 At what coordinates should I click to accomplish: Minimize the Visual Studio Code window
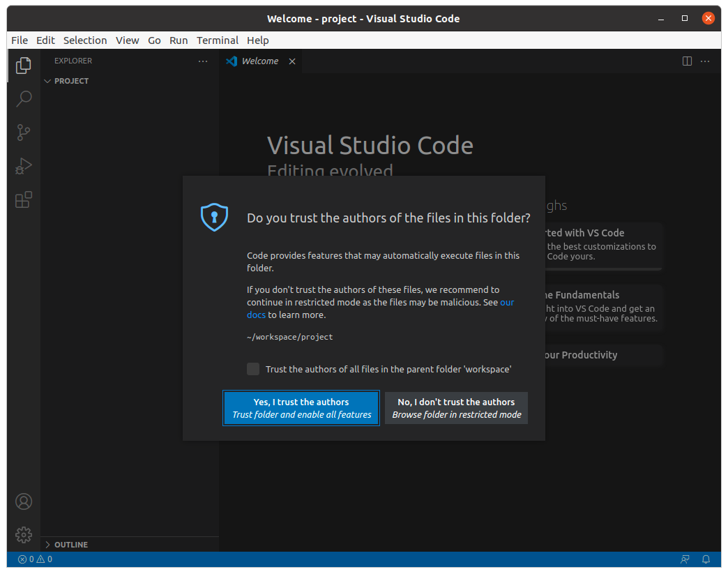(661, 19)
